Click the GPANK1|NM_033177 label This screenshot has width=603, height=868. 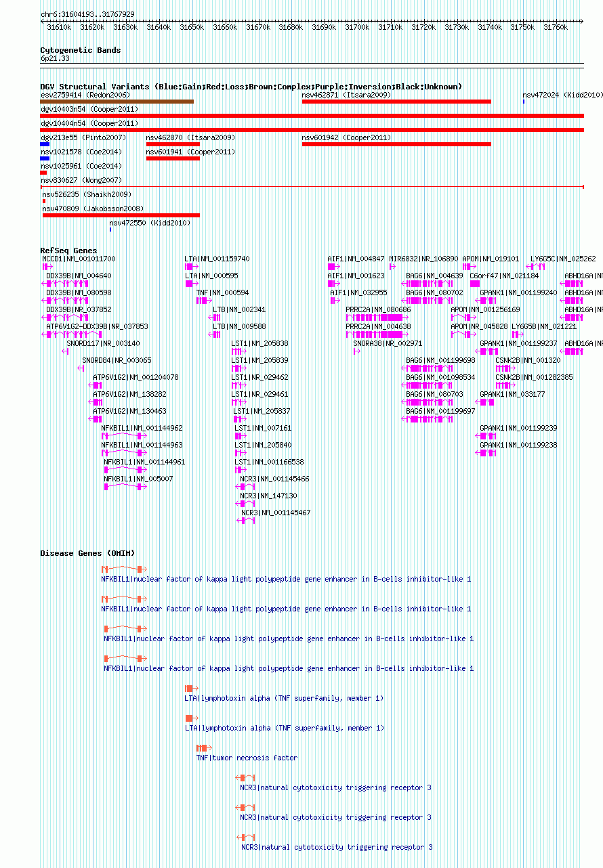(x=512, y=394)
